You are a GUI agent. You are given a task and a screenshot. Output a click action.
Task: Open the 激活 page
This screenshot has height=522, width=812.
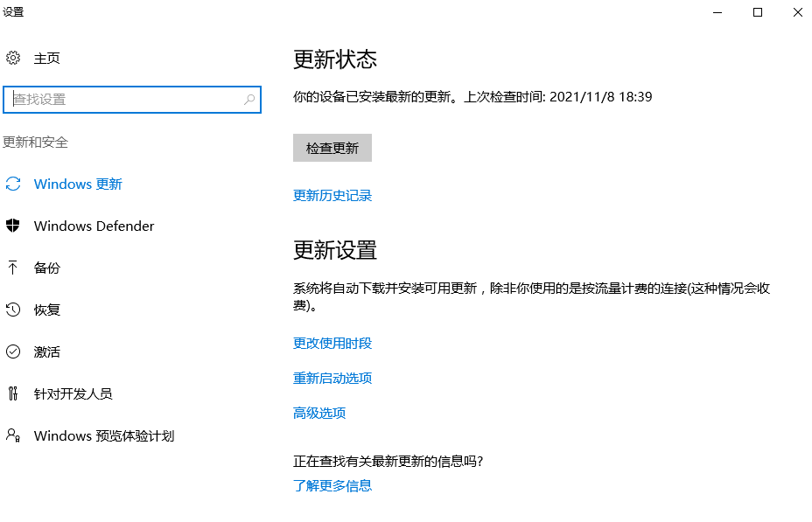(46, 351)
